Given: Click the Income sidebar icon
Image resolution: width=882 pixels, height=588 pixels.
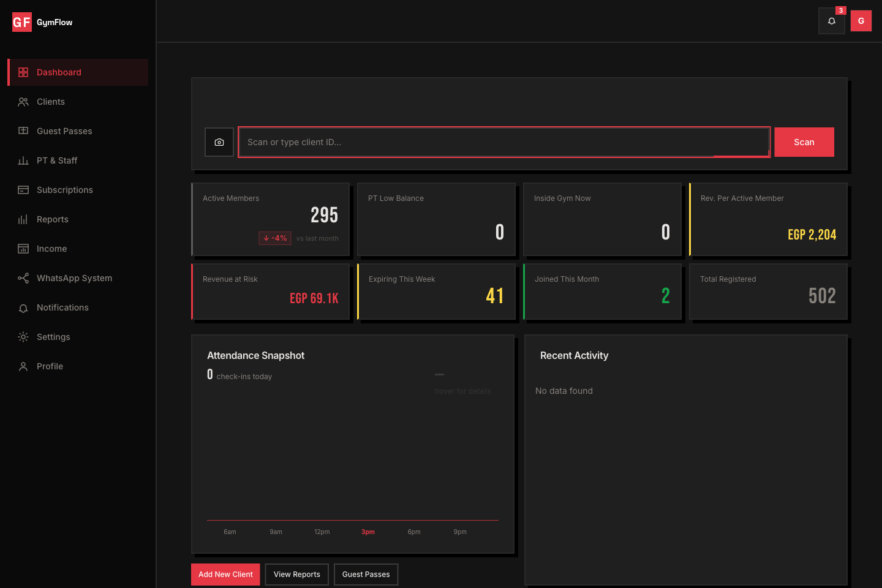Looking at the screenshot, I should pos(23,249).
